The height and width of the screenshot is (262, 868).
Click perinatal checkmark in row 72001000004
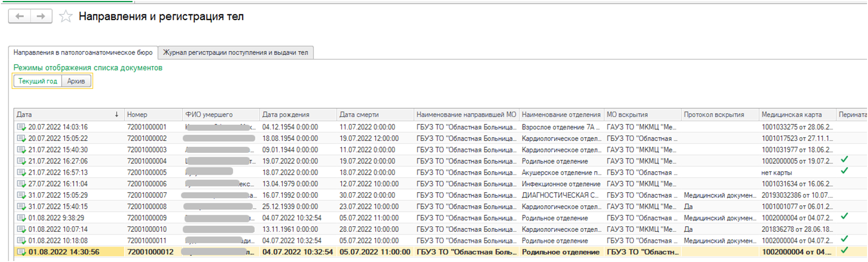844,159
